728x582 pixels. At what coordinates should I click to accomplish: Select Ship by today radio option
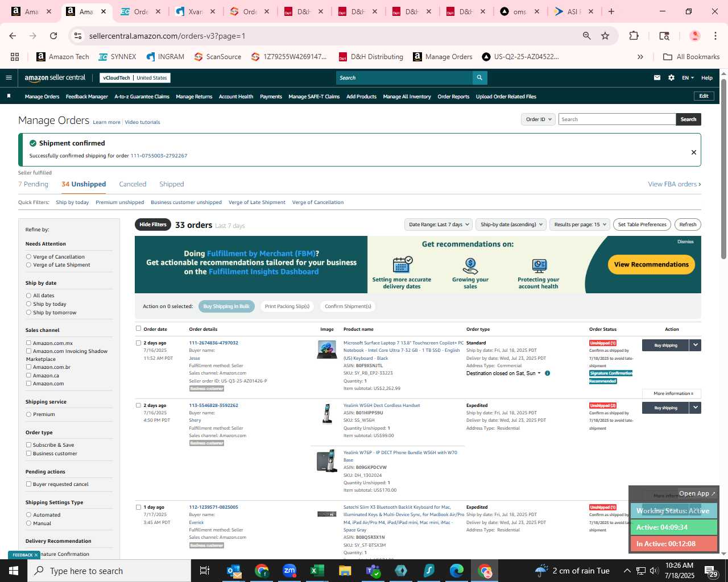coord(28,304)
